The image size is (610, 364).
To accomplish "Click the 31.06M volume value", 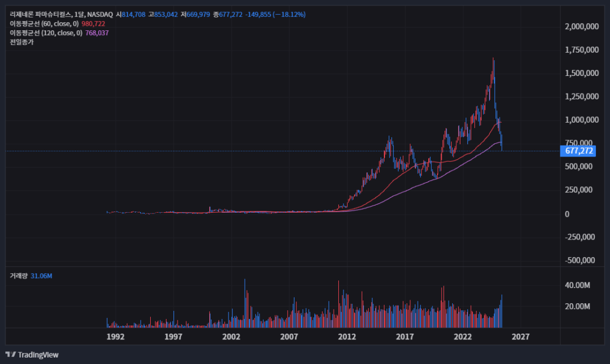I will coord(41,276).
